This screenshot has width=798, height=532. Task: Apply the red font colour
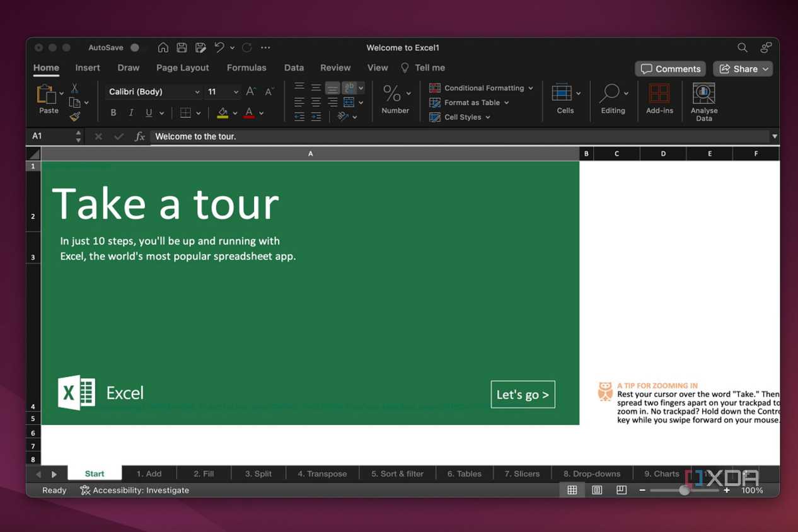point(249,113)
